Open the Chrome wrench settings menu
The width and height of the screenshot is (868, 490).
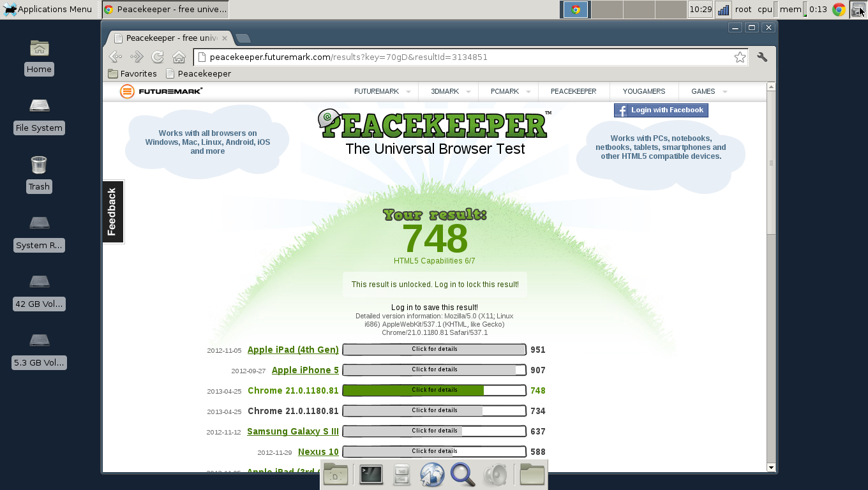pos(762,57)
